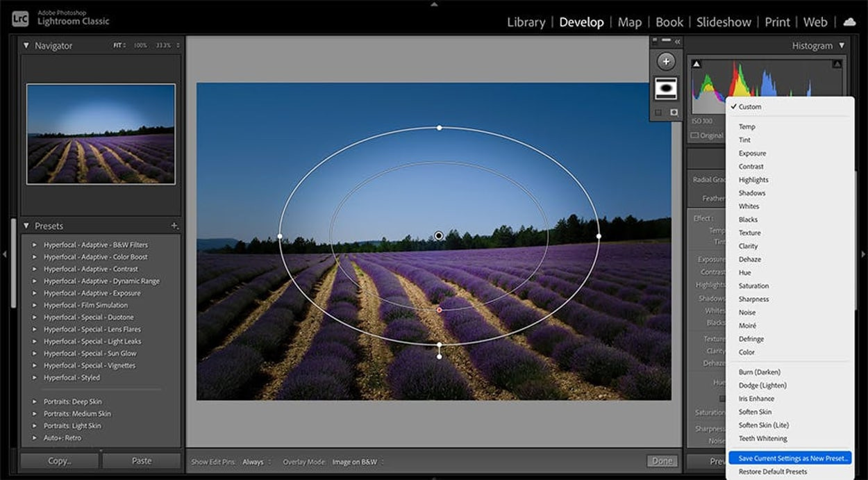
Task: Click the cloud sync status icon
Action: 849,22
